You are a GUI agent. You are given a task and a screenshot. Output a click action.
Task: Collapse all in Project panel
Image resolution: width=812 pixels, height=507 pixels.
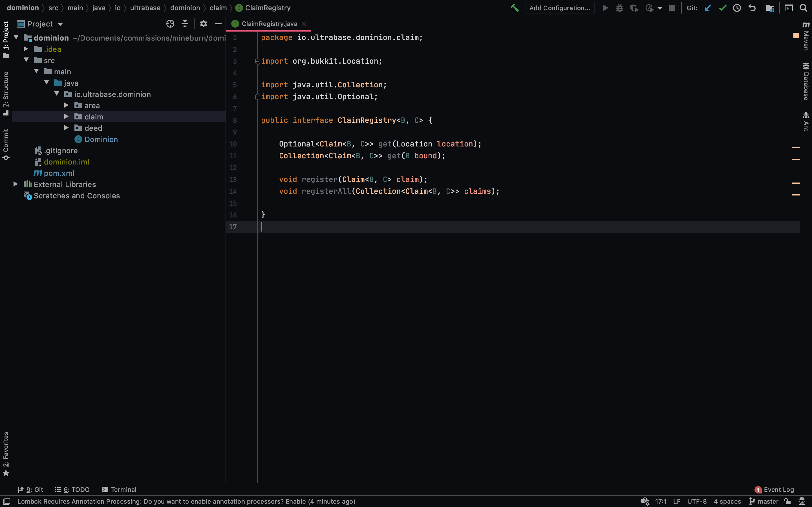click(x=185, y=24)
